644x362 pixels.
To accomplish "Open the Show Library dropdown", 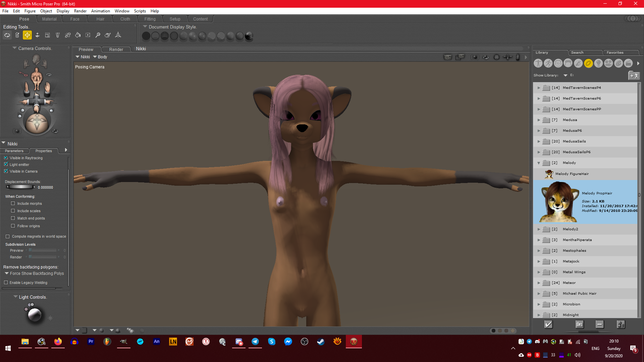I will point(566,75).
